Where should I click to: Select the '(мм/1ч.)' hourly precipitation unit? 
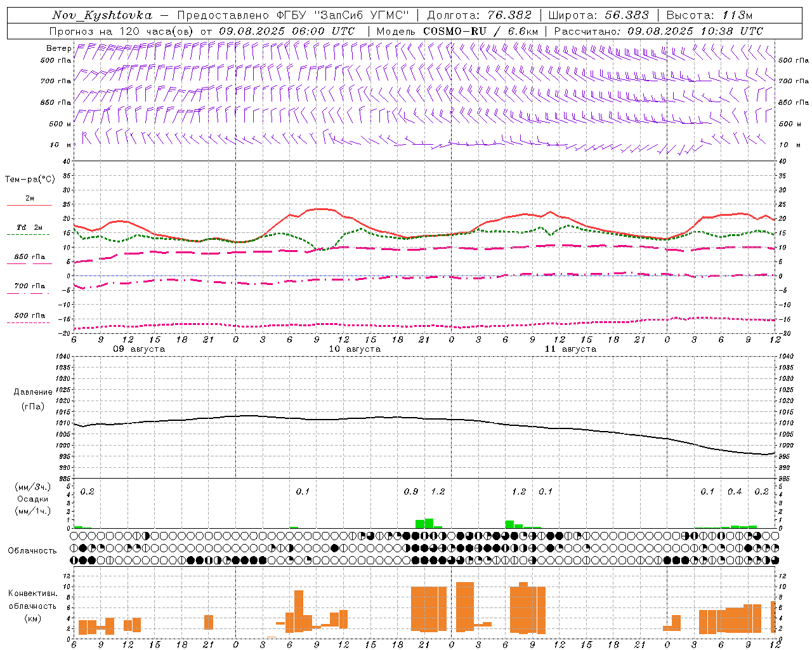click(33, 511)
